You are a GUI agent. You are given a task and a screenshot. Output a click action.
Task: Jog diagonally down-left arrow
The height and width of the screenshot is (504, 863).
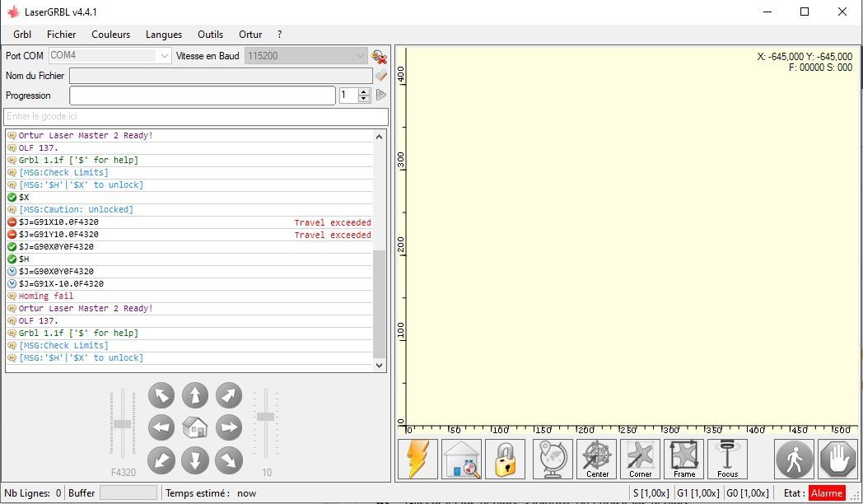tap(161, 460)
